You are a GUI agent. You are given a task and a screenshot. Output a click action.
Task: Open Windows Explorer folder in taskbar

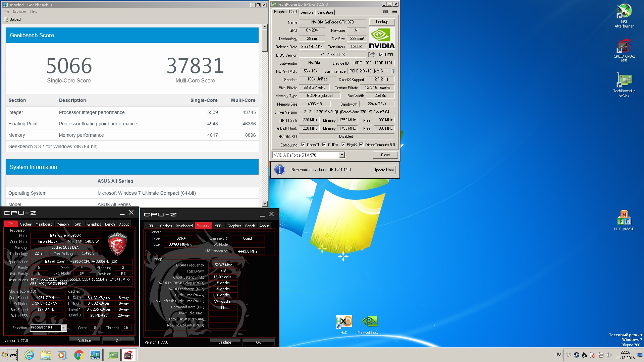tap(46, 355)
